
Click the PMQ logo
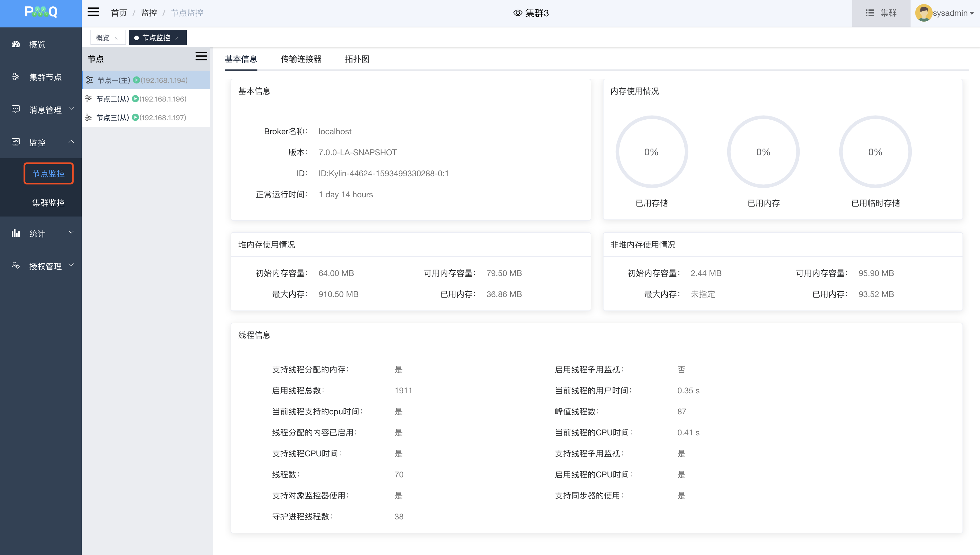pos(41,12)
